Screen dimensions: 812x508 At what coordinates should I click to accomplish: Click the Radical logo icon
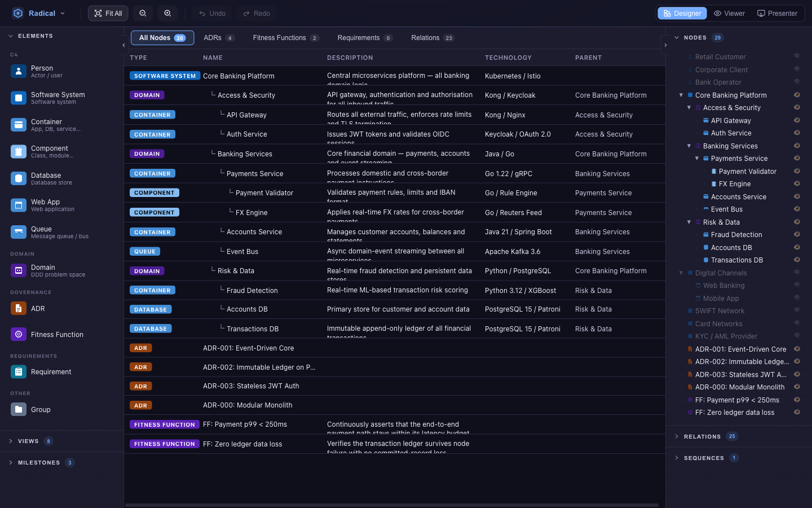coord(18,14)
